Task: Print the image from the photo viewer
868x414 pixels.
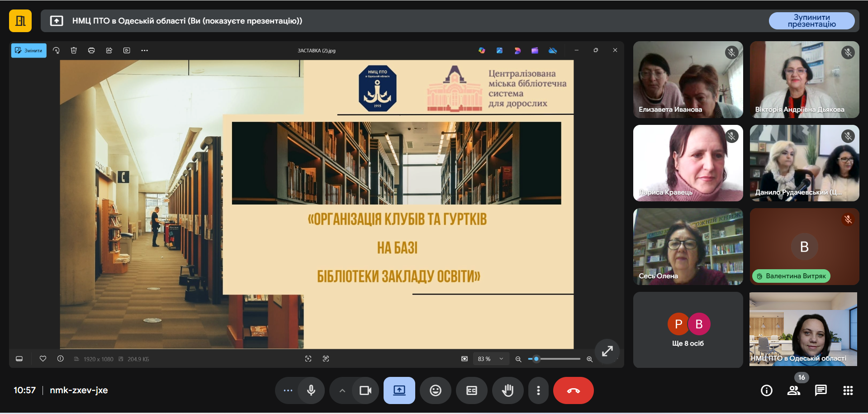Action: pyautogui.click(x=91, y=51)
